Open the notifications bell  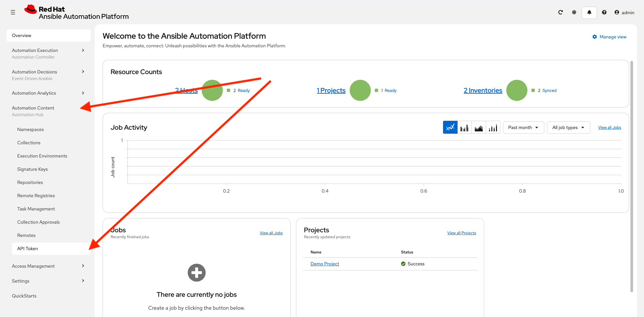pos(589,13)
